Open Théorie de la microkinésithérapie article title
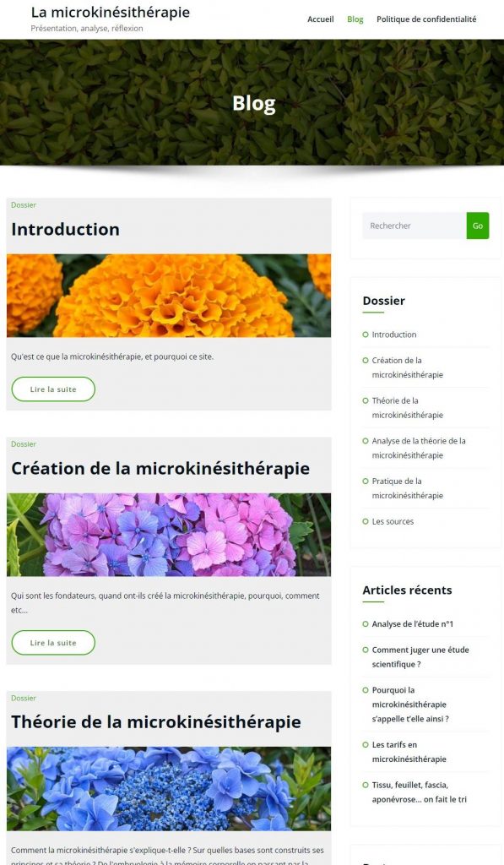This screenshot has height=865, width=504. [156, 721]
